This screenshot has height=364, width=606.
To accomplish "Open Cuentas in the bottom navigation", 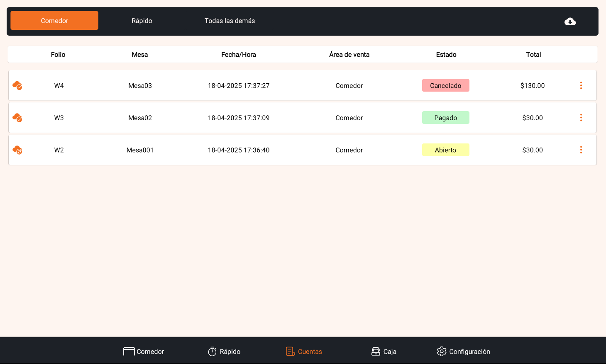I will 304,352.
